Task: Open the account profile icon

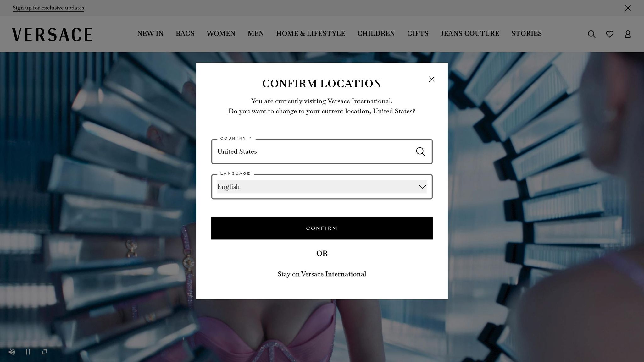Action: coord(628,34)
